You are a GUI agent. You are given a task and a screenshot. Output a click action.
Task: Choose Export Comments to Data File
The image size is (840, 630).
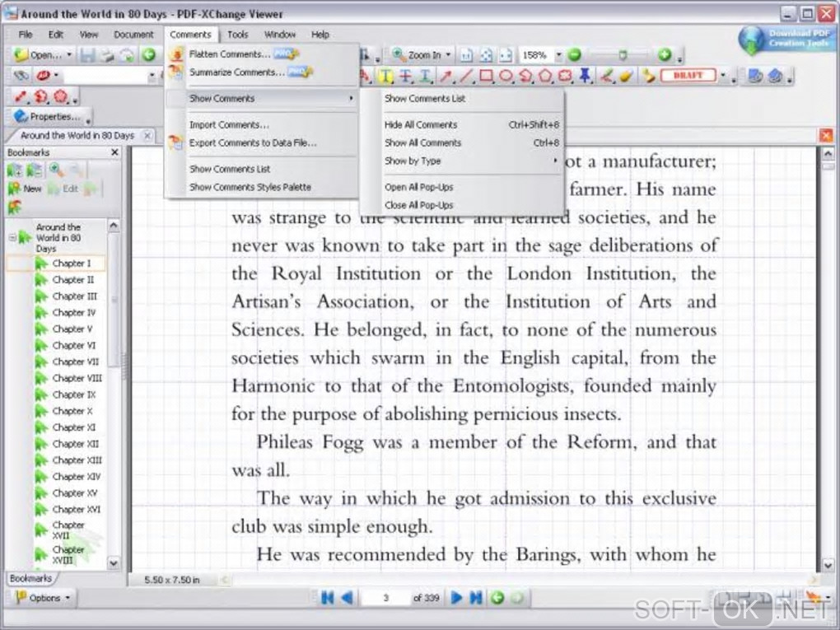pyautogui.click(x=263, y=143)
